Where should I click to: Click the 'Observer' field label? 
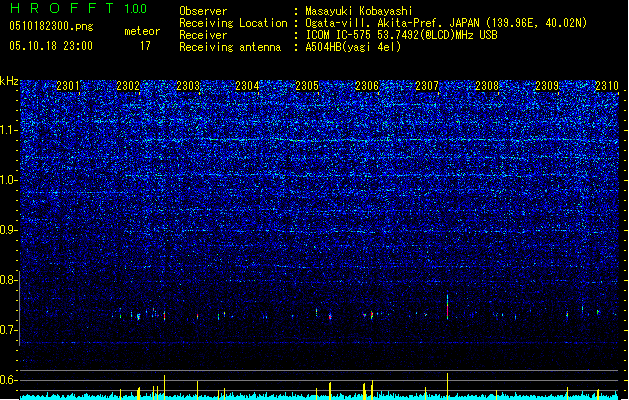tap(203, 11)
